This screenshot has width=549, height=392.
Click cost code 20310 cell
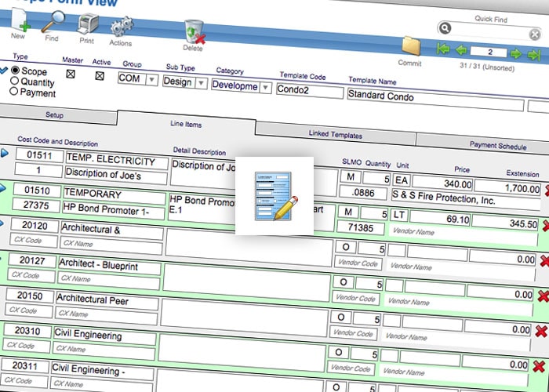(27, 331)
